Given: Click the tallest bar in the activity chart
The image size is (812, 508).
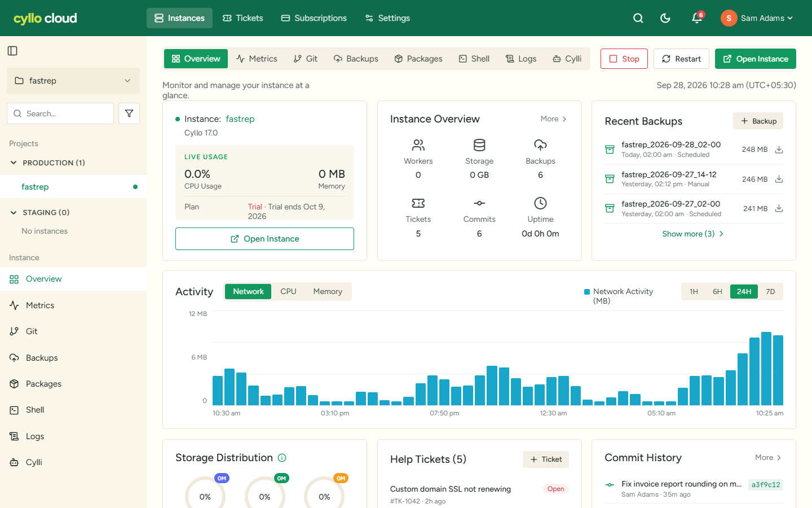Looking at the screenshot, I should click(x=766, y=369).
